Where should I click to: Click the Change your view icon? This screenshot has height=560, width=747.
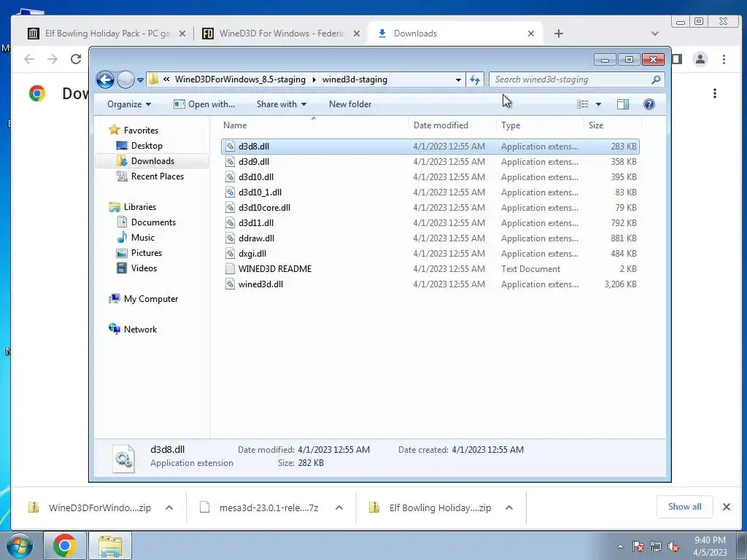pyautogui.click(x=583, y=104)
